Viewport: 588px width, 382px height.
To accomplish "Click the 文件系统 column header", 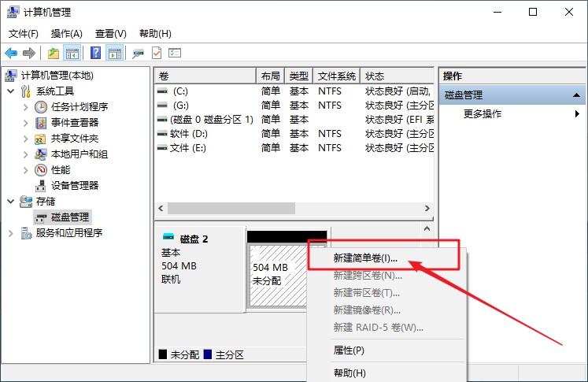I will point(337,76).
